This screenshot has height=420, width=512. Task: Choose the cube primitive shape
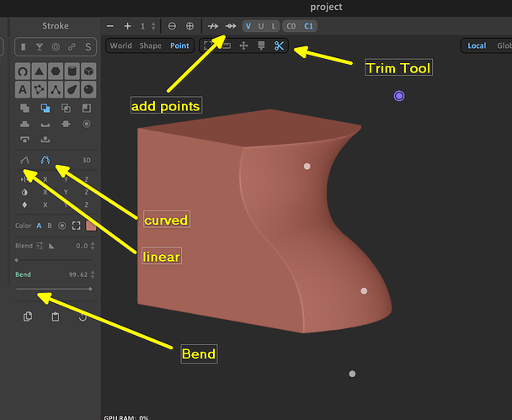click(x=88, y=72)
